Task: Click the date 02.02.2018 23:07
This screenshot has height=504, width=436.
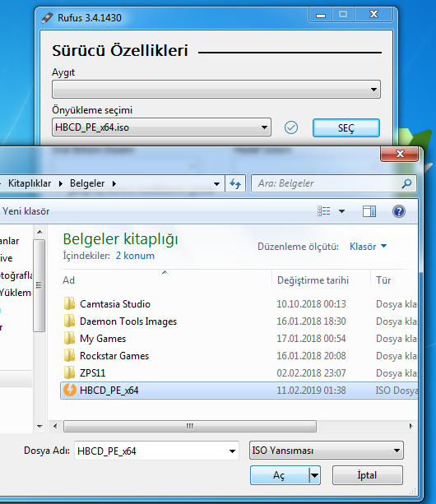Action: click(311, 372)
